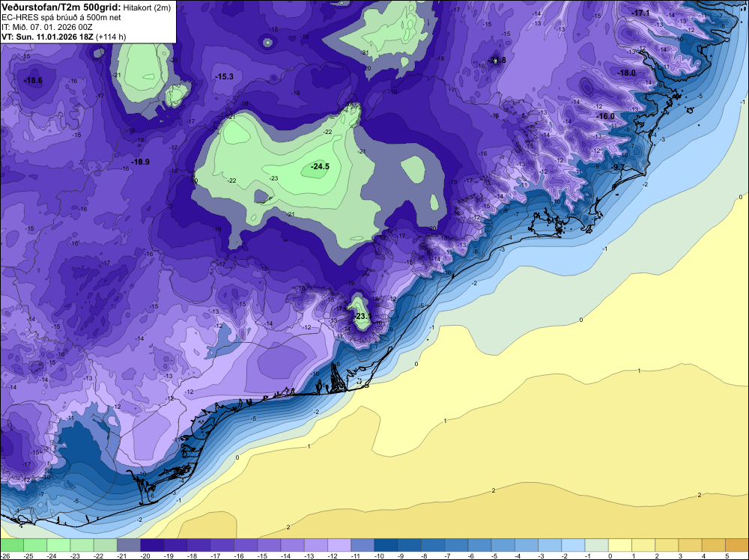Image resolution: width=749 pixels, height=560 pixels.
Task: Click the initialization time 'IT: Mið. 07. 01. 2026 00Z'
Action: [x=47, y=27]
